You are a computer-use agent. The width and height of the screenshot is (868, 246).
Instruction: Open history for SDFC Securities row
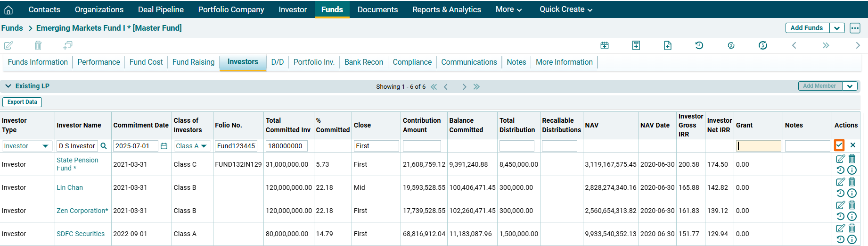pos(840,239)
